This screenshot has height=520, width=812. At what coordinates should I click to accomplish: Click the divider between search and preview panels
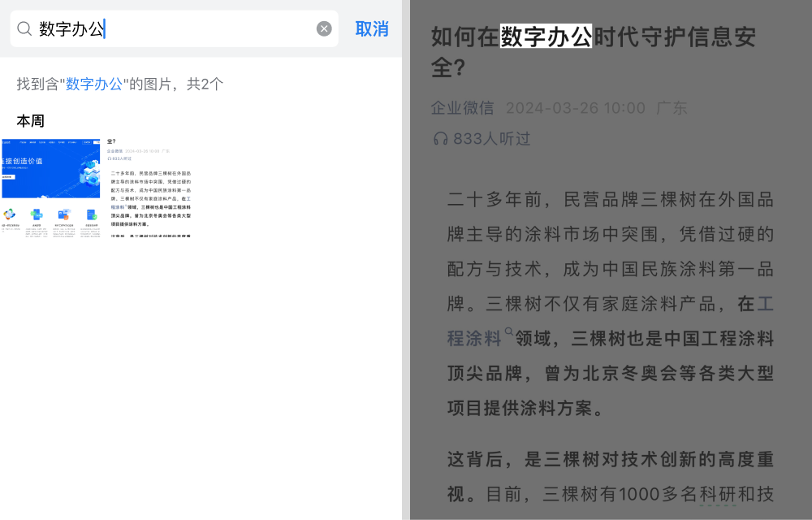point(406,260)
